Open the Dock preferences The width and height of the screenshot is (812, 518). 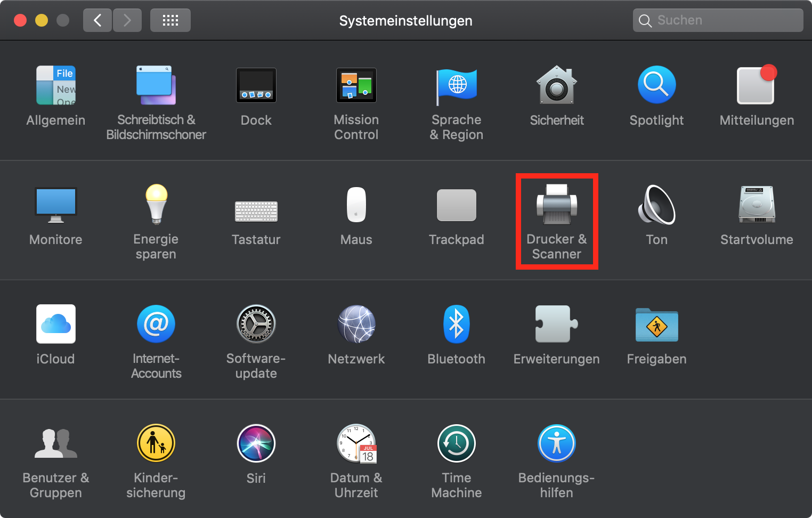(256, 85)
